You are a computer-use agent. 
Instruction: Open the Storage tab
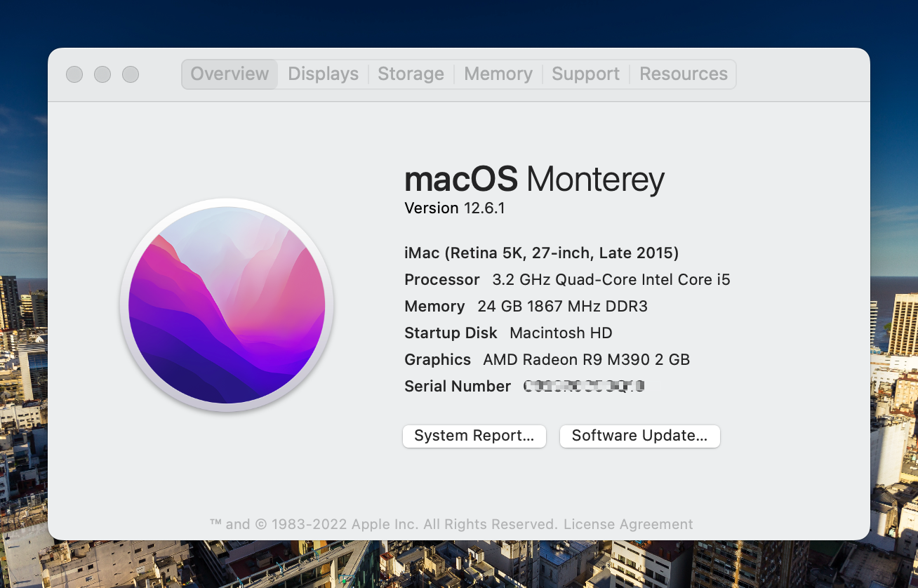pos(411,74)
